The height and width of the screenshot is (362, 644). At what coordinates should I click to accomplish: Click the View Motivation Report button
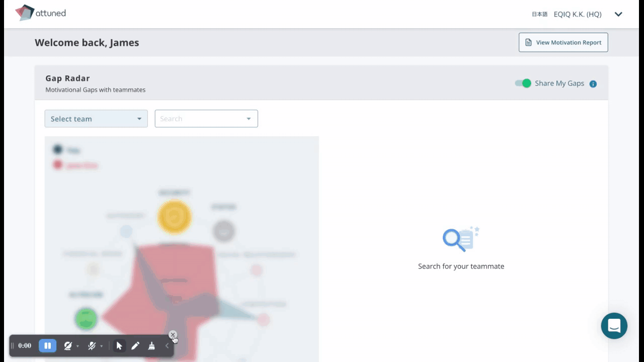[563, 42]
